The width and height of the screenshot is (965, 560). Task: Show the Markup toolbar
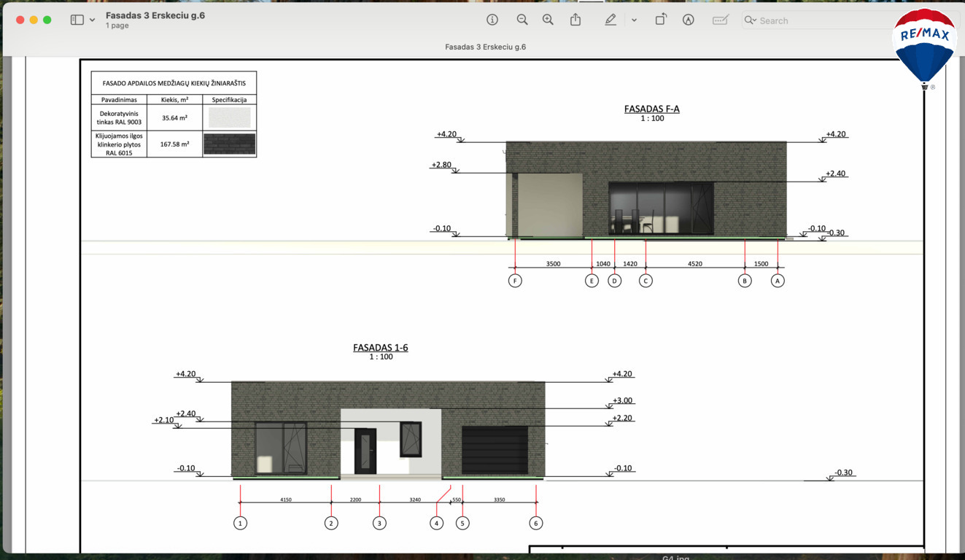coord(688,20)
